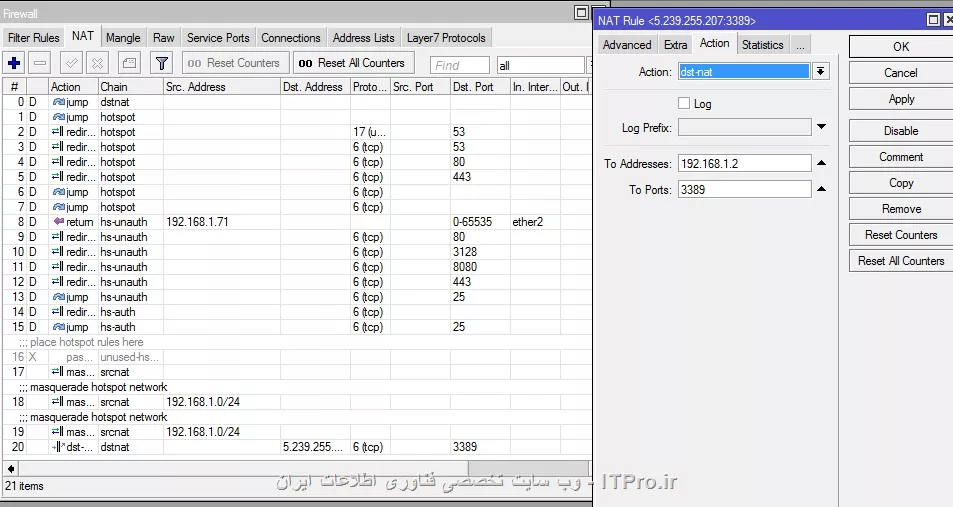The width and height of the screenshot is (953, 507).
Task: Click Apply button
Action: click(x=901, y=99)
